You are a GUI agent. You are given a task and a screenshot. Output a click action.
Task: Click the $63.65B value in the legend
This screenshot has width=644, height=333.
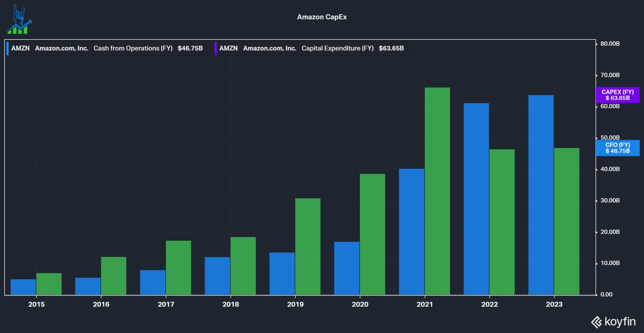click(391, 49)
